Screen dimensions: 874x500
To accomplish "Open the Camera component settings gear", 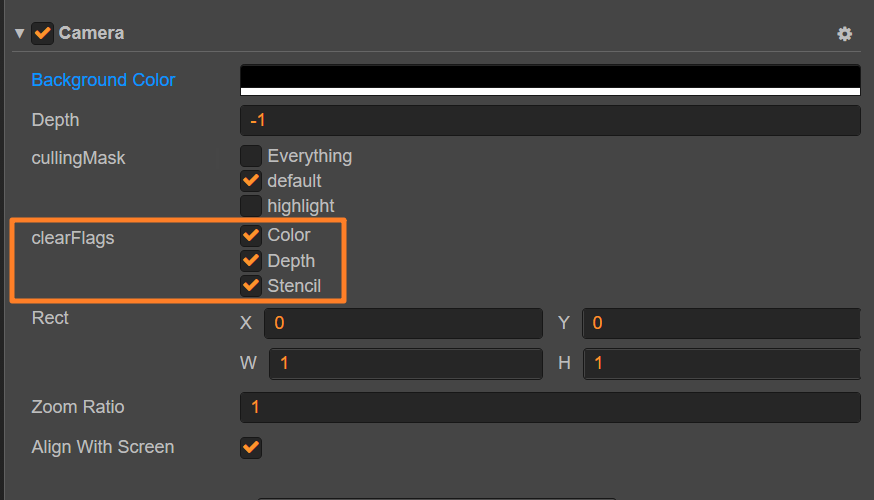I will point(845,34).
